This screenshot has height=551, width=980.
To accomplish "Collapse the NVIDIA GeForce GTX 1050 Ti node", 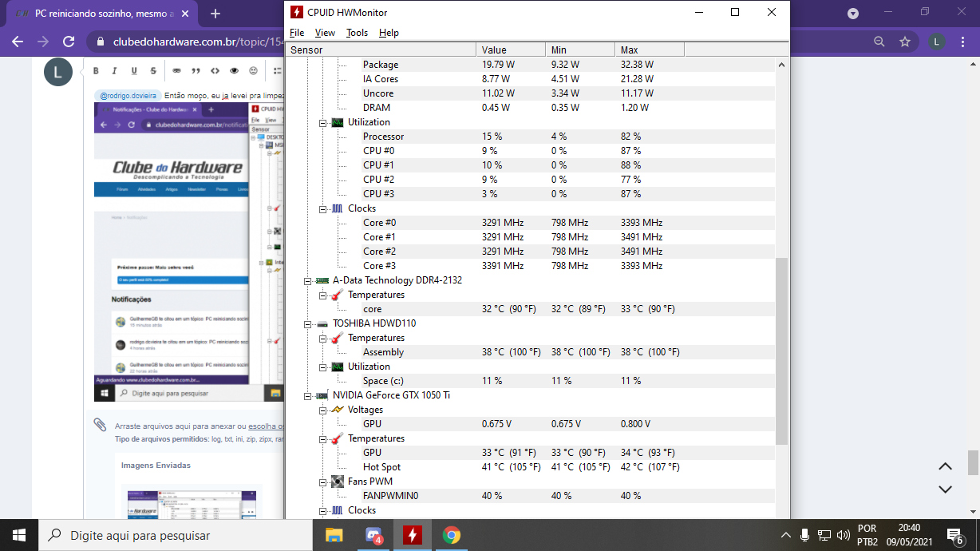I will coord(308,395).
